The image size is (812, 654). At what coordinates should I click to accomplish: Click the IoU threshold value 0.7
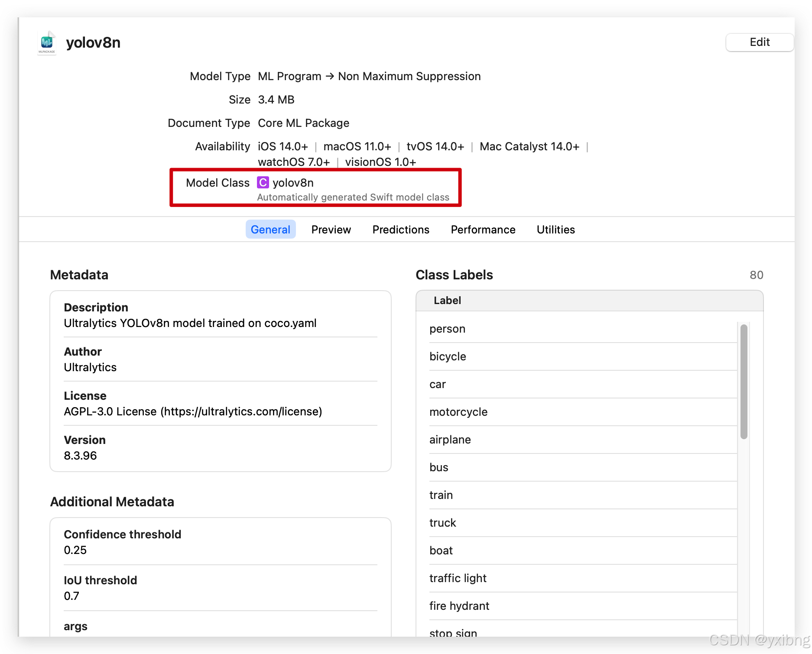(71, 596)
